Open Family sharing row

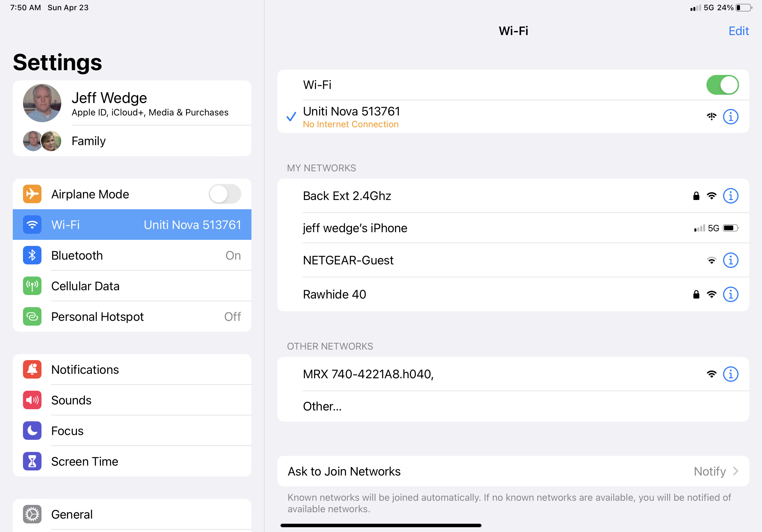point(132,141)
